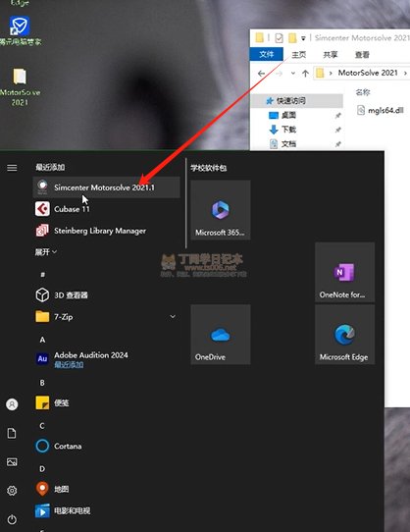Open the 7-Zip folder entry
The height and width of the screenshot is (532, 410).
click(106, 317)
